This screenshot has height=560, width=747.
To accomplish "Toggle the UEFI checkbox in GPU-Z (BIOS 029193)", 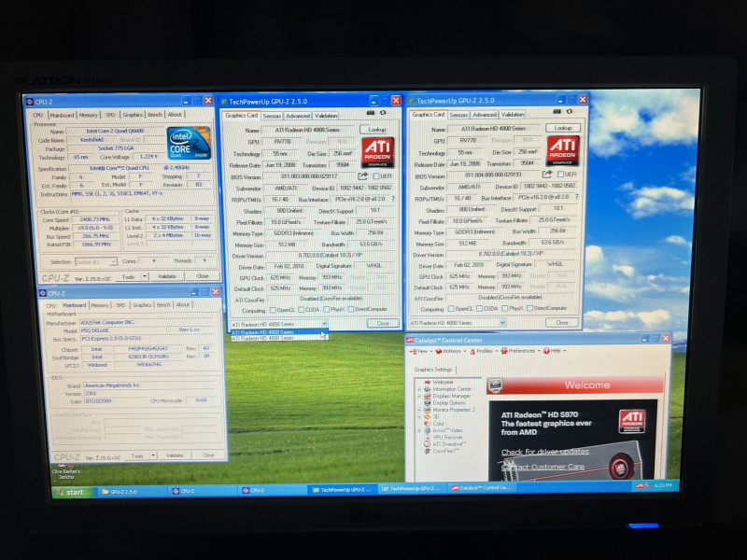I will [561, 175].
